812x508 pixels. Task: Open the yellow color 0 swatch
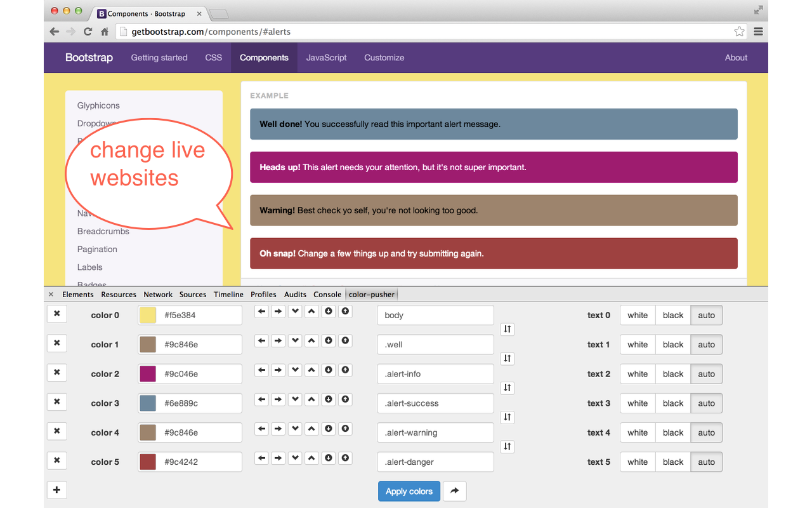click(148, 315)
